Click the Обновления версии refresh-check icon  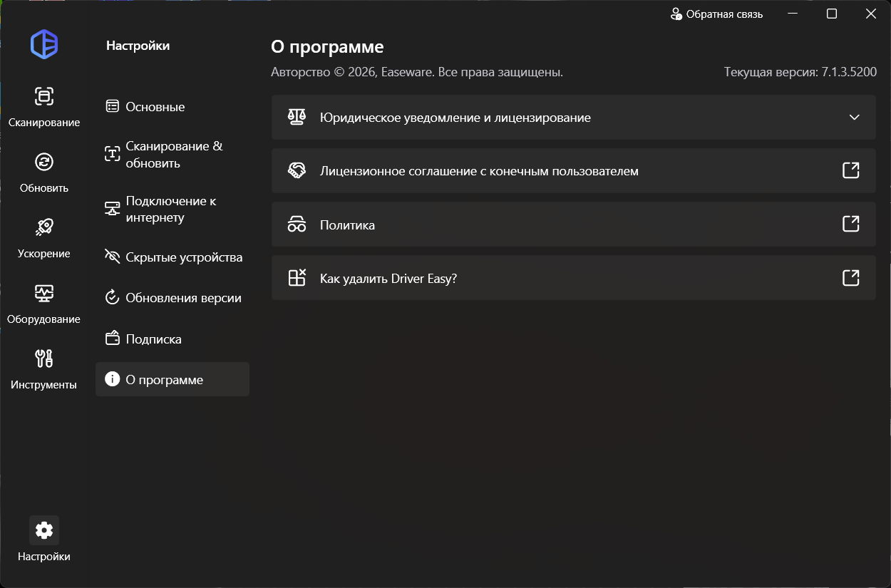point(112,297)
